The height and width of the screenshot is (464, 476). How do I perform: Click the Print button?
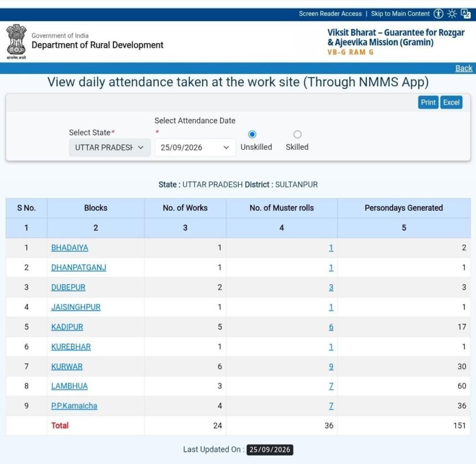[428, 102]
